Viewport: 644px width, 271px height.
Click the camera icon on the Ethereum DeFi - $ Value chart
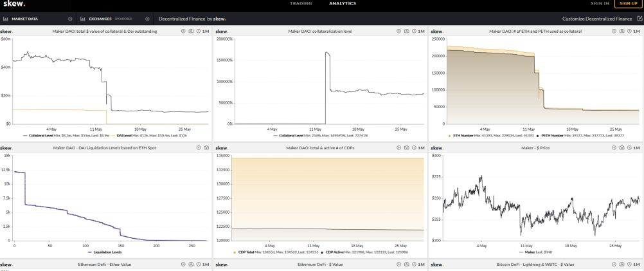407,265
